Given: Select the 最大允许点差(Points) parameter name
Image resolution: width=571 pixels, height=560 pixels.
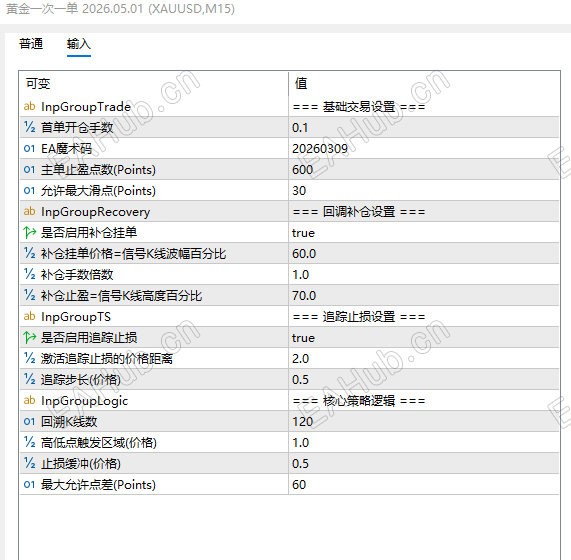Looking at the screenshot, I should [x=98, y=485].
